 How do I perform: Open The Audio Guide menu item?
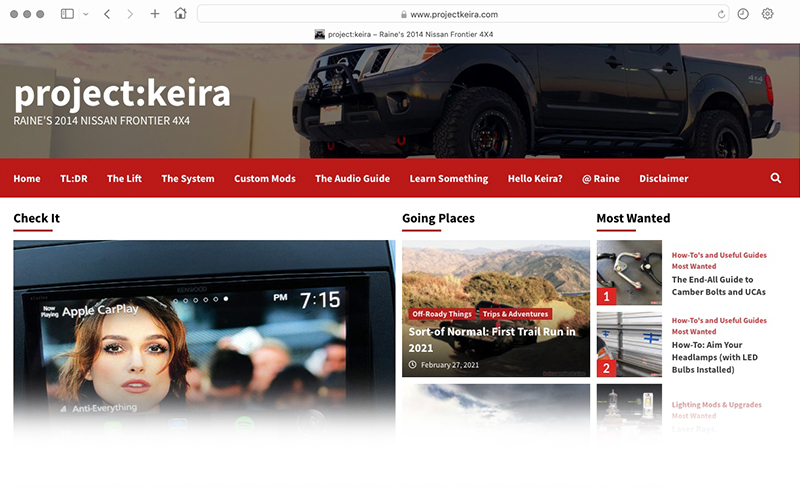pyautogui.click(x=353, y=179)
